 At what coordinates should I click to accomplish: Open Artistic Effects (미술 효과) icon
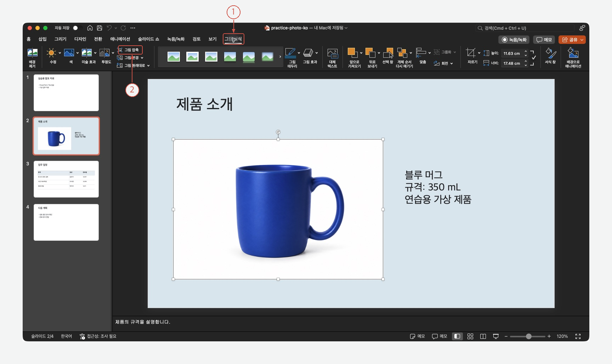tap(87, 53)
